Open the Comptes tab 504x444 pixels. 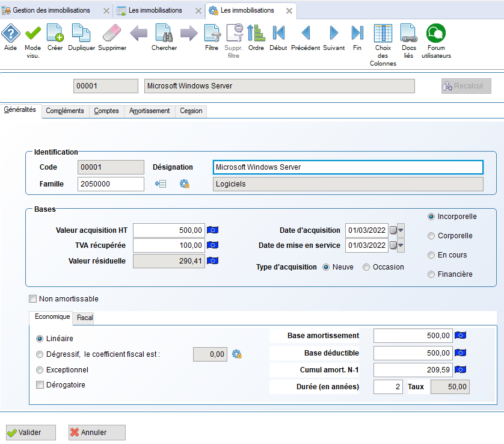pyautogui.click(x=106, y=111)
